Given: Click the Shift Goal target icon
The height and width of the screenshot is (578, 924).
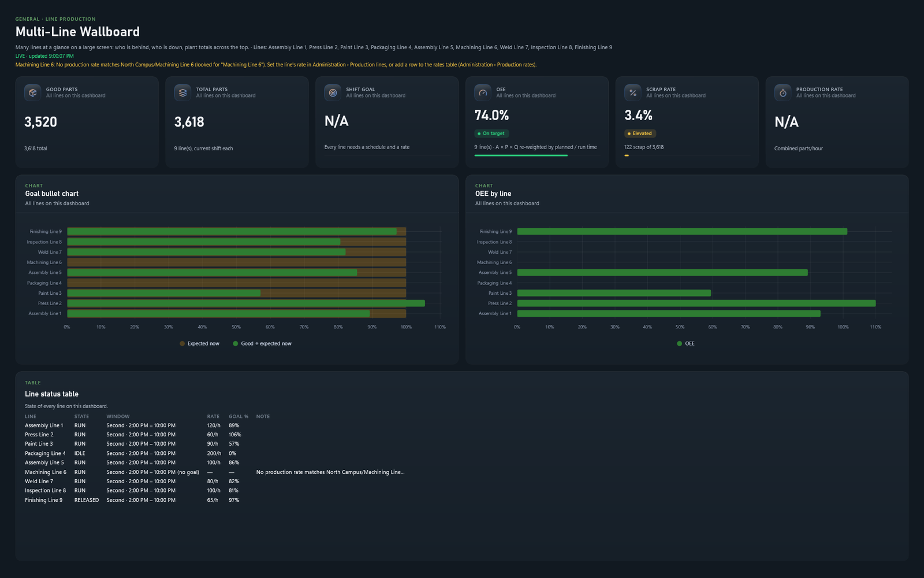Looking at the screenshot, I should tap(333, 92).
